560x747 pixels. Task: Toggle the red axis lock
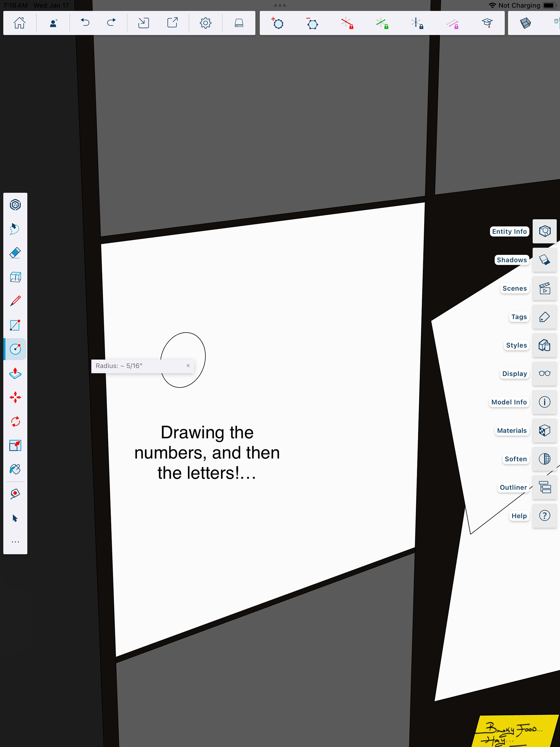347,23
